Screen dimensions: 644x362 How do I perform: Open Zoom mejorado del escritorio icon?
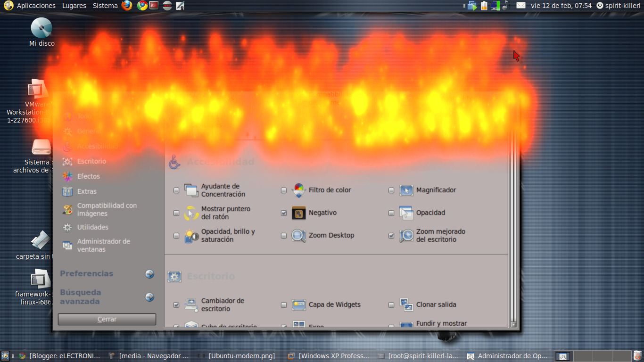coord(406,235)
